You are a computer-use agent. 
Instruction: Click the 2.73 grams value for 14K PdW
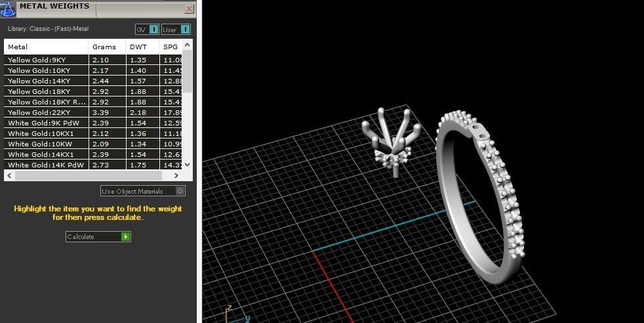100,165
